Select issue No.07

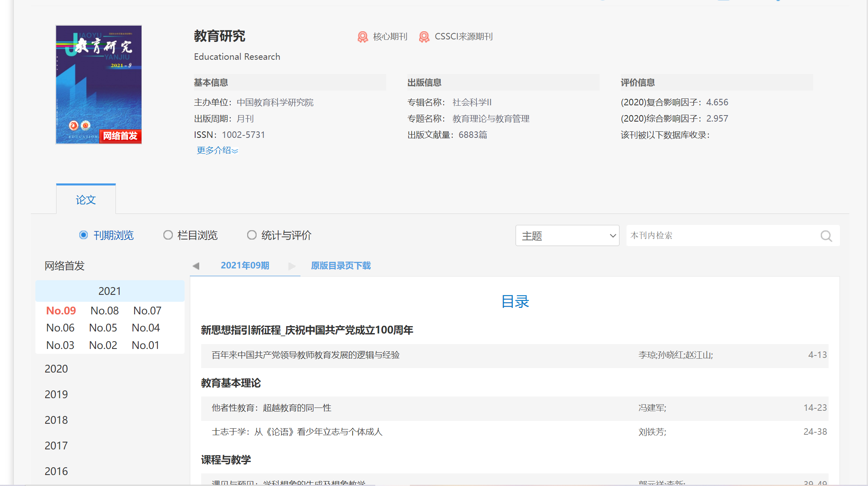147,311
